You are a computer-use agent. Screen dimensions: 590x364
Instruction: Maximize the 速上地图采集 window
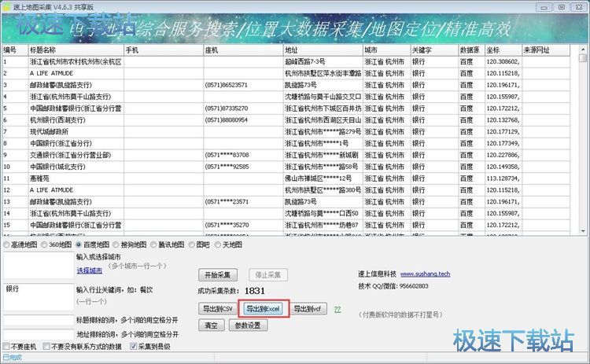(562, 7)
